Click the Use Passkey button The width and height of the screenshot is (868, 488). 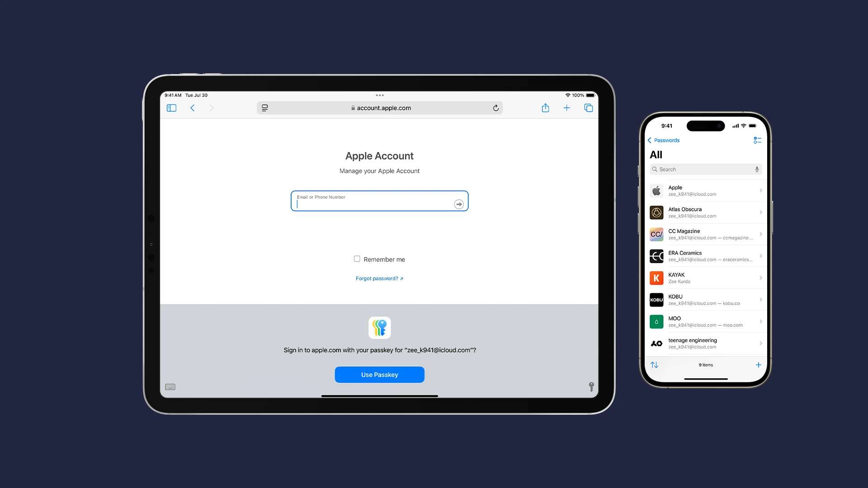(379, 374)
